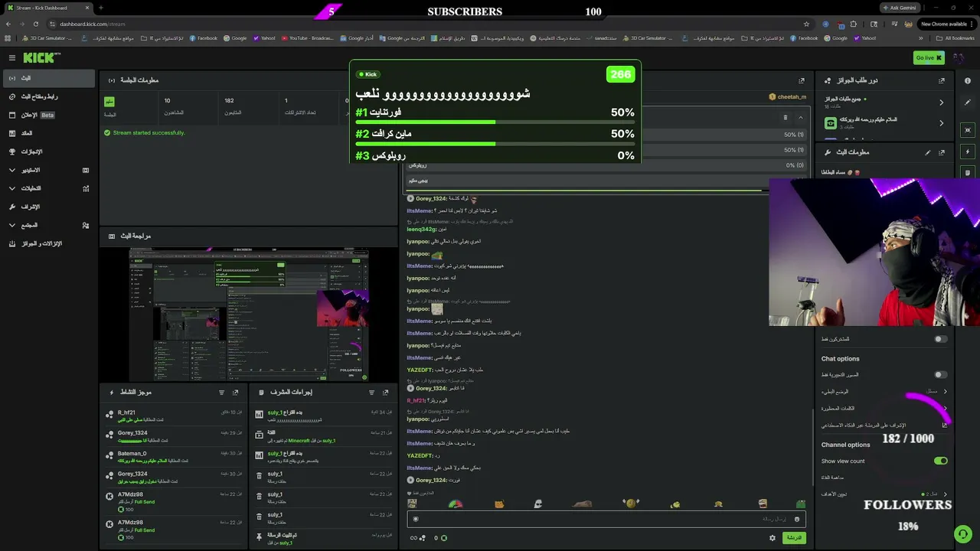Open رابط ومفتاح البث sidebar page

tap(48, 96)
